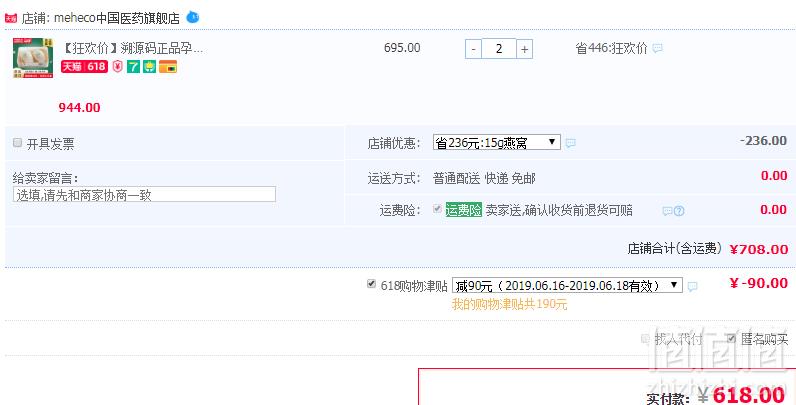
Task: Click the green 7-day return icon
Action: 133,66
